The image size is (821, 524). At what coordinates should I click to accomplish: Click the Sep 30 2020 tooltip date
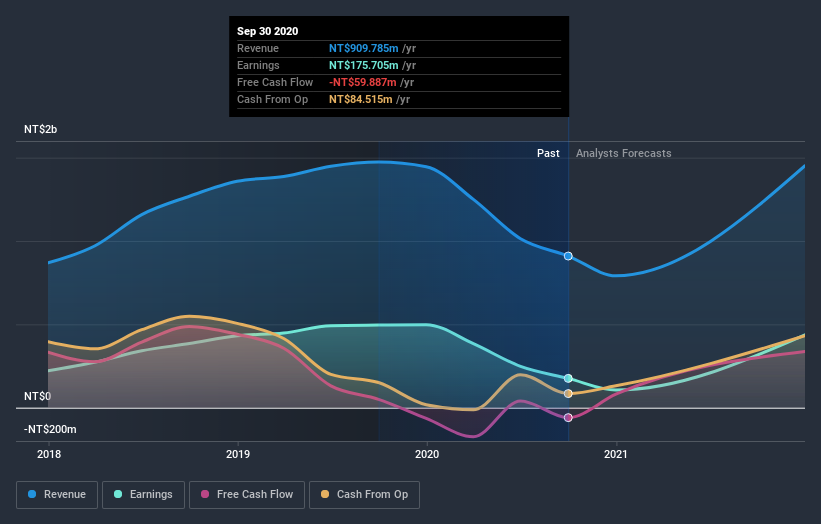268,31
